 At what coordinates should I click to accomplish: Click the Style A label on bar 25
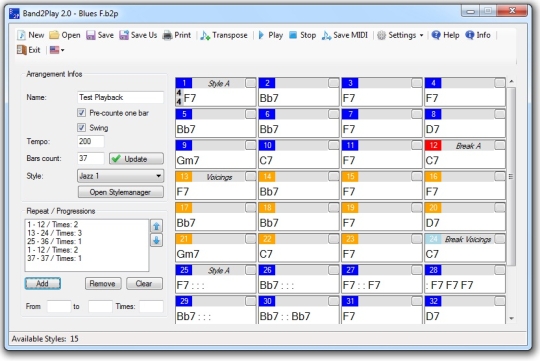[x=219, y=270]
